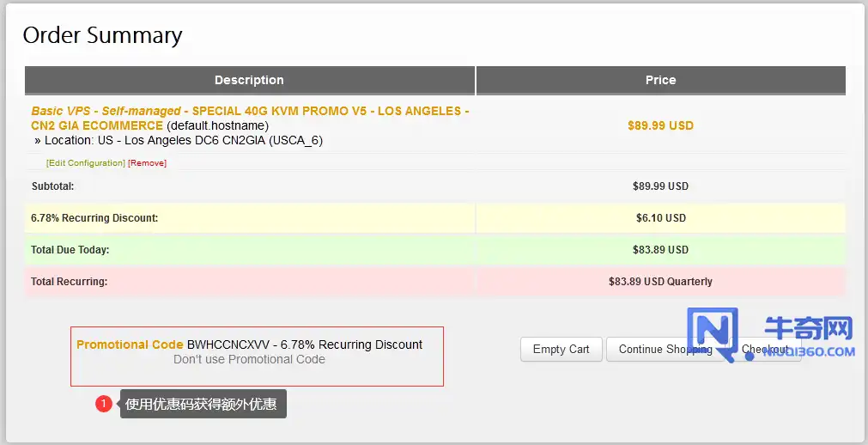Select Don't use Promotional Code
The height and width of the screenshot is (445, 868).
pos(249,359)
